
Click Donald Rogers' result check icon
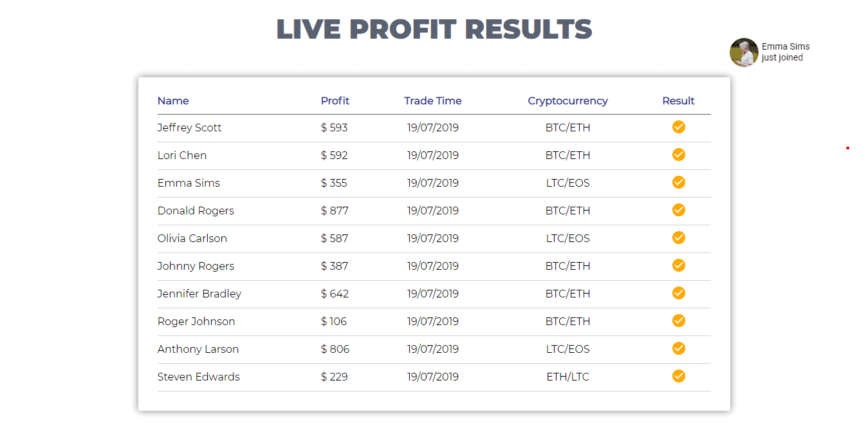point(678,210)
